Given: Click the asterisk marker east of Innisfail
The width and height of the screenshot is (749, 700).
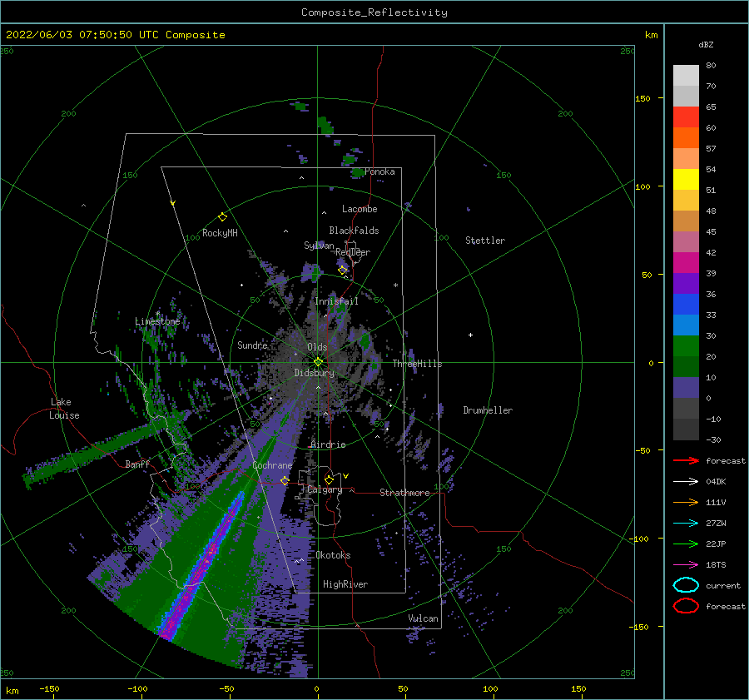Looking at the screenshot, I should pos(395,285).
